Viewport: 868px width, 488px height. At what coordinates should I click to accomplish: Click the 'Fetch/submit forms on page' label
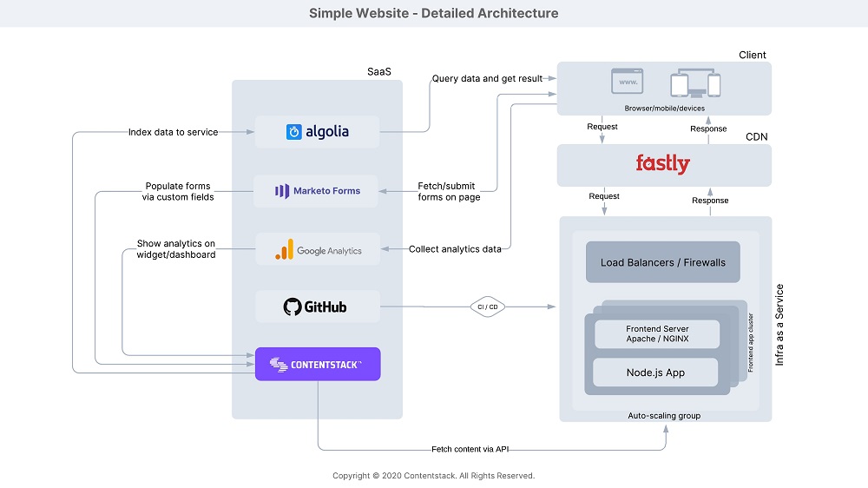449,192
